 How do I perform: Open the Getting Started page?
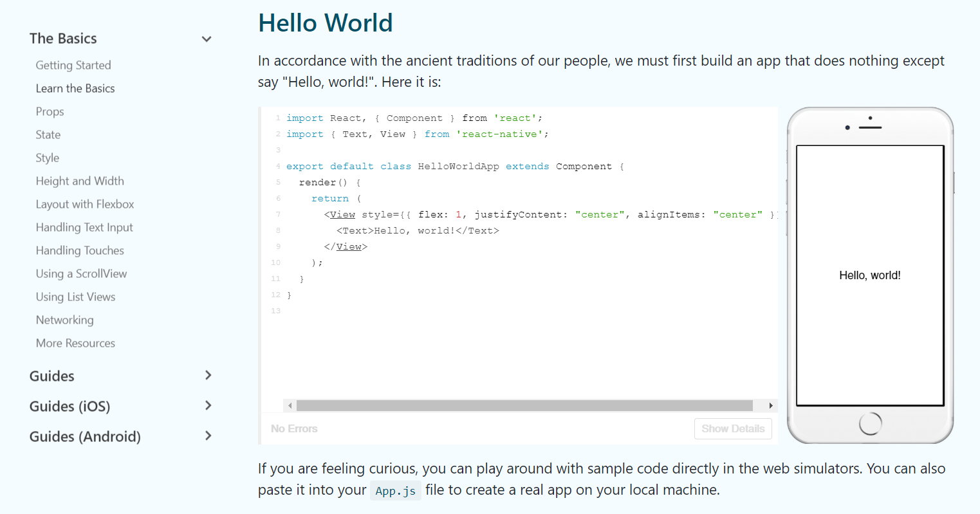73,66
